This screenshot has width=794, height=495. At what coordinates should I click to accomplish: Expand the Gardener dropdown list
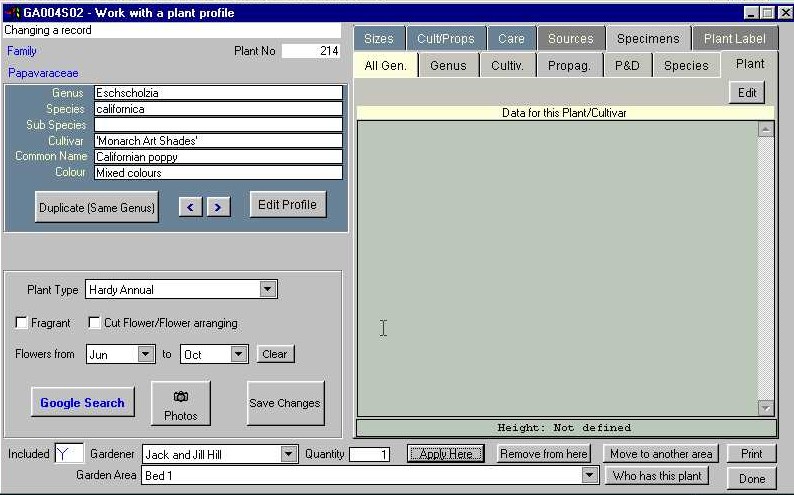pyautogui.click(x=289, y=454)
